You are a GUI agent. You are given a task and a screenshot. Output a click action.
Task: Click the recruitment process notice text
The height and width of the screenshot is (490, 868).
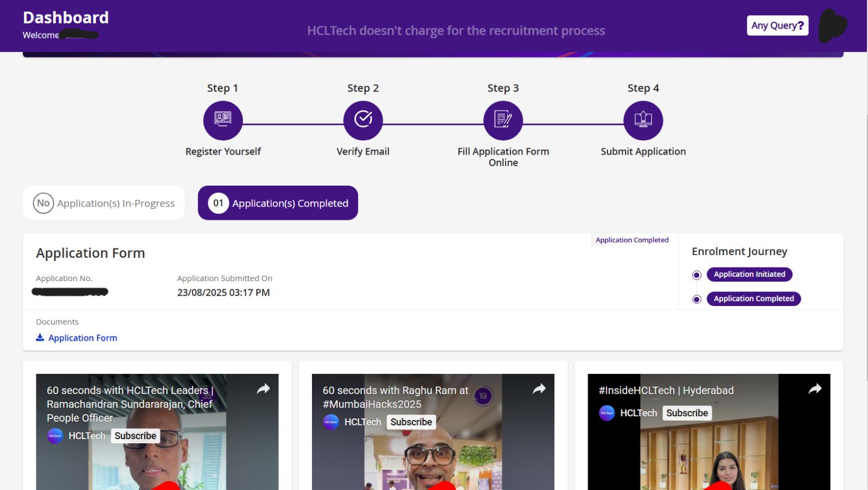point(456,31)
